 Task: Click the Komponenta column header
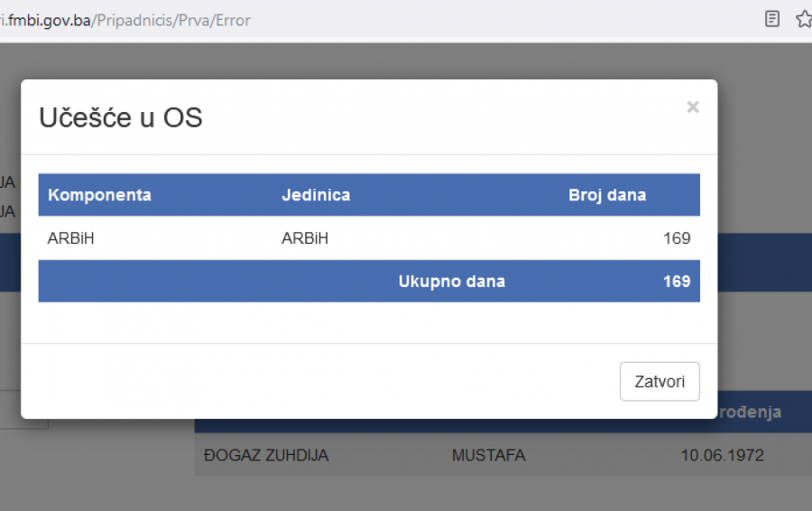coord(99,195)
